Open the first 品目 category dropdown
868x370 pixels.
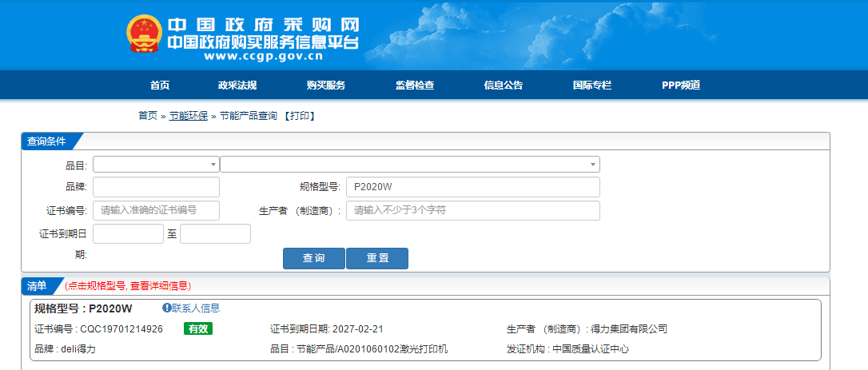pos(156,164)
